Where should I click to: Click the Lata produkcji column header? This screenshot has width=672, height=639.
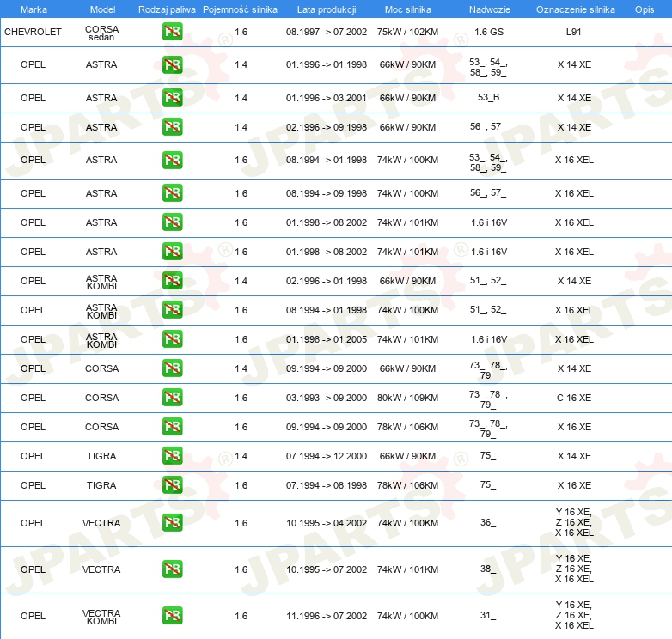click(326, 9)
